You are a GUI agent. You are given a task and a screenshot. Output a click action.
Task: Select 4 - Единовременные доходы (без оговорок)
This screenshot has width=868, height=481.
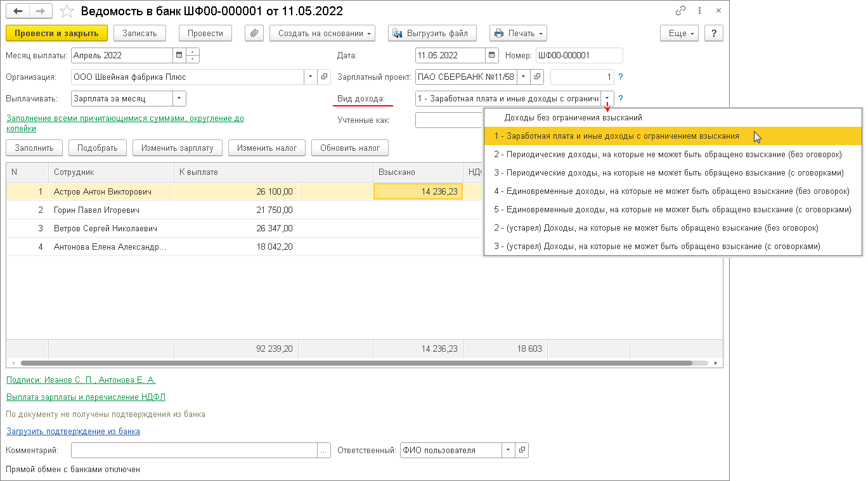(x=673, y=191)
